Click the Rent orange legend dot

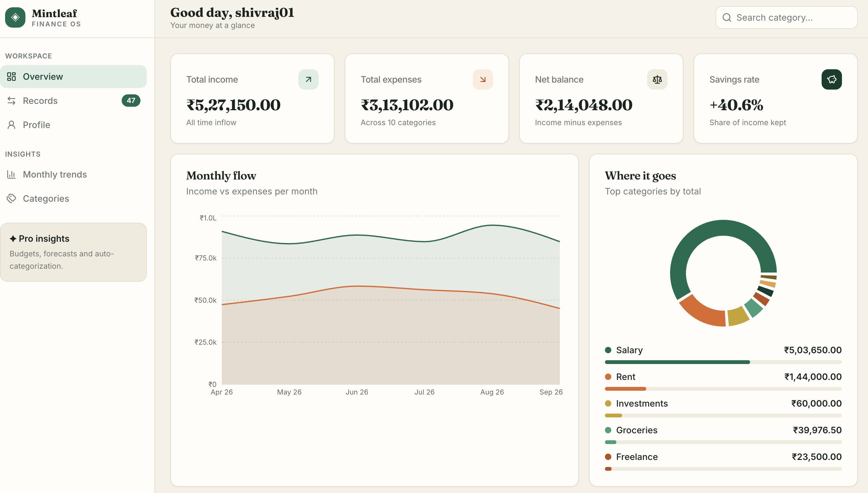608,377
